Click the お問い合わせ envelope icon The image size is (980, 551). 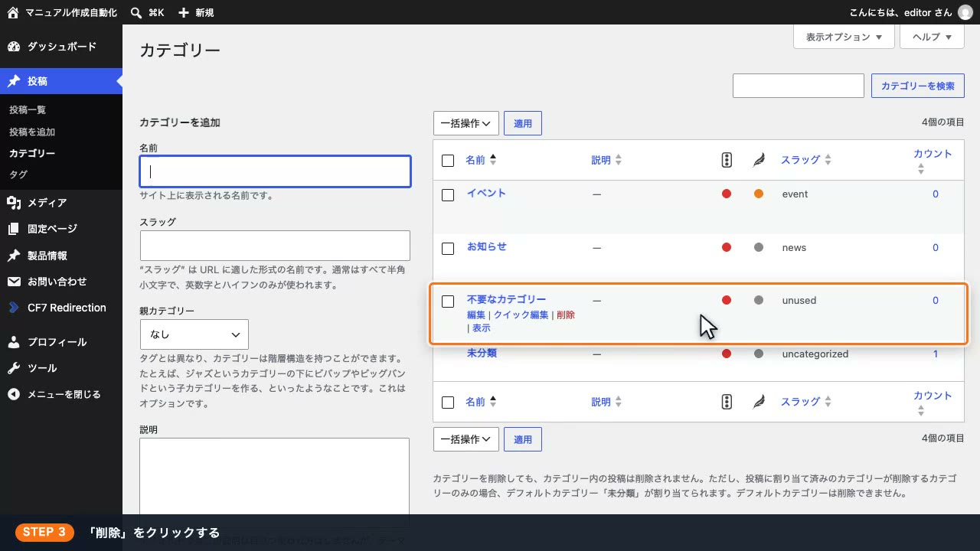pyautogui.click(x=14, y=282)
